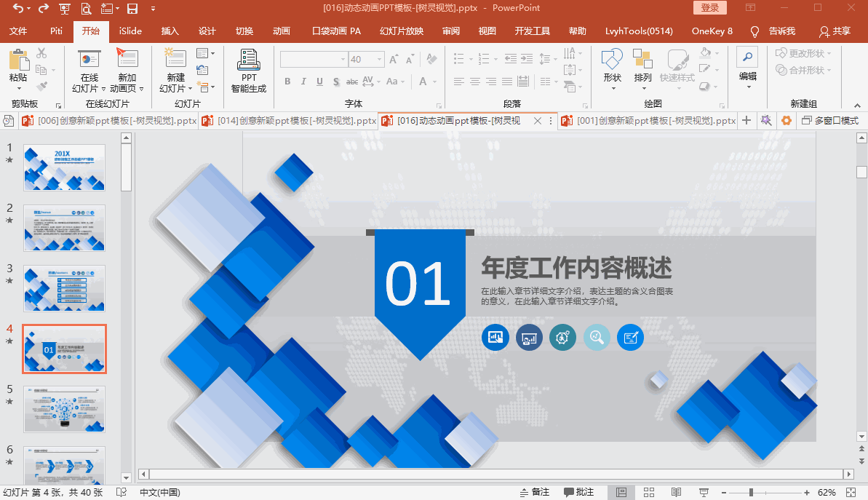Switch to Slide Sorter view icon
The width and height of the screenshot is (868, 500).
coord(649,492)
